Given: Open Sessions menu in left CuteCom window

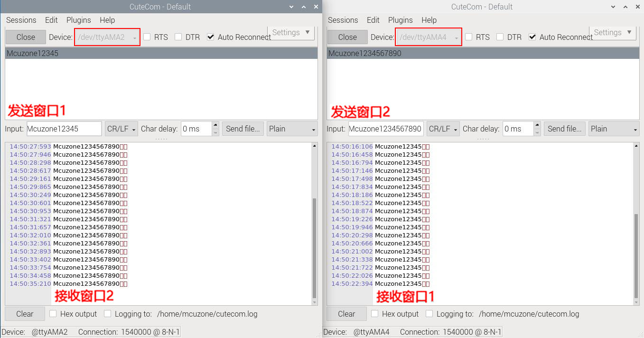Looking at the screenshot, I should point(21,20).
